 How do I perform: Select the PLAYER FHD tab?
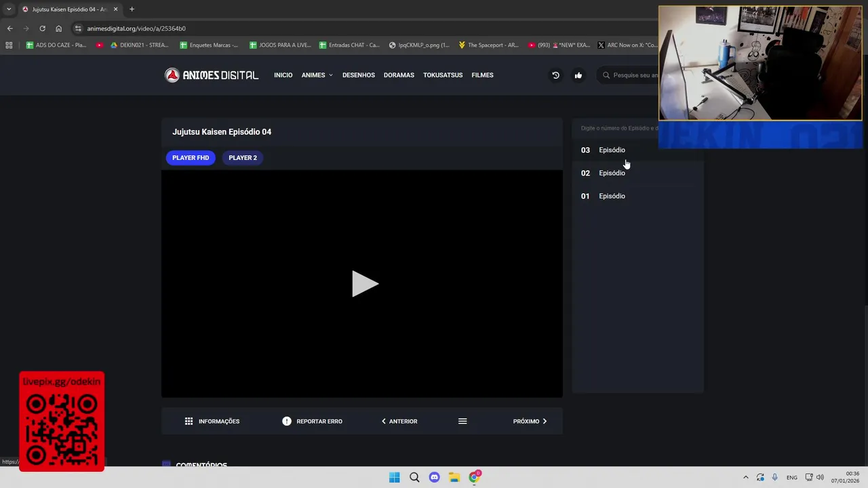tap(191, 158)
